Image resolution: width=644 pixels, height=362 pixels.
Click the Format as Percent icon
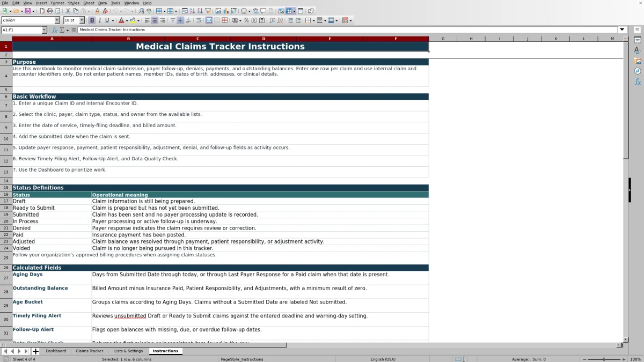246,20
